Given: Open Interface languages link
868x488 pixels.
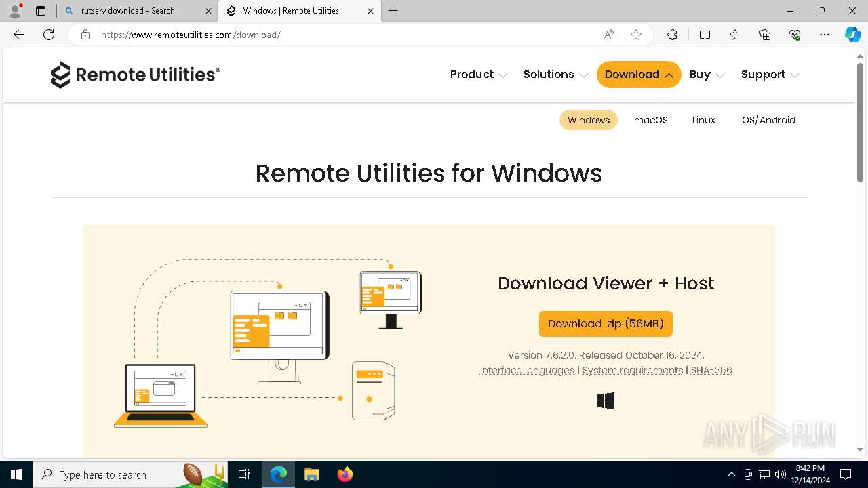Looking at the screenshot, I should [x=527, y=370].
